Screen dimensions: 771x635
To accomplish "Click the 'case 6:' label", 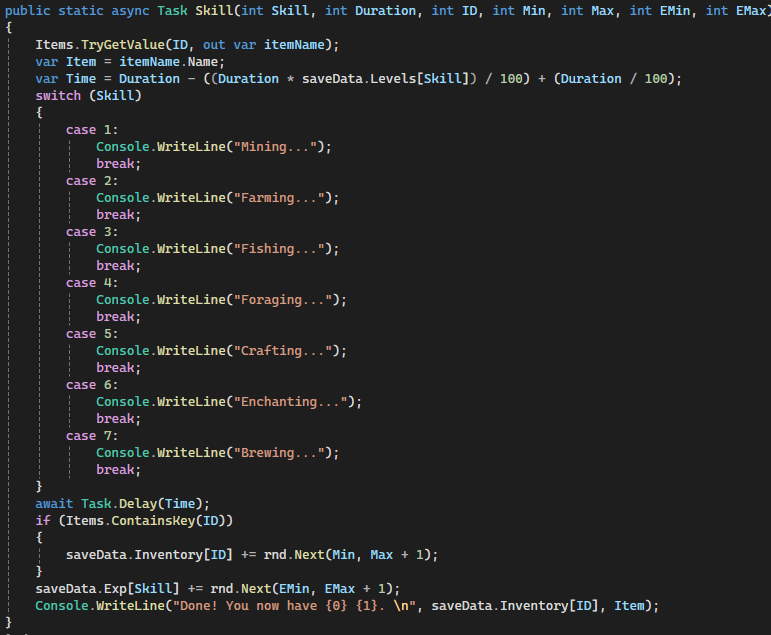I will pyautogui.click(x=92, y=385).
